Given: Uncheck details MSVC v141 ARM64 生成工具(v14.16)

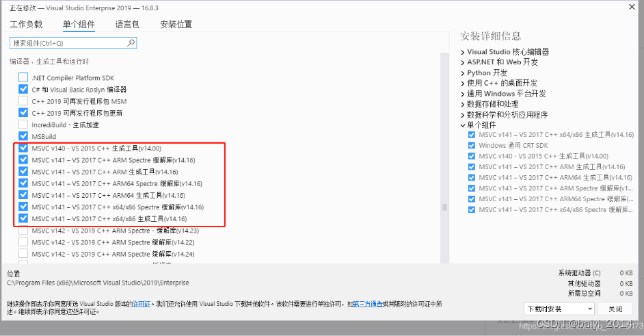Looking at the screenshot, I should coord(472,177).
